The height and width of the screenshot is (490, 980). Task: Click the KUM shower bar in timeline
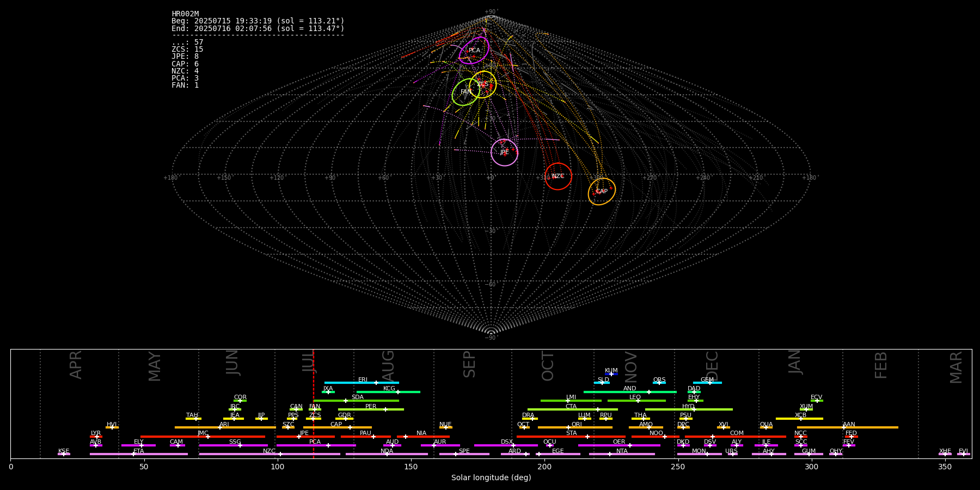[611, 374]
